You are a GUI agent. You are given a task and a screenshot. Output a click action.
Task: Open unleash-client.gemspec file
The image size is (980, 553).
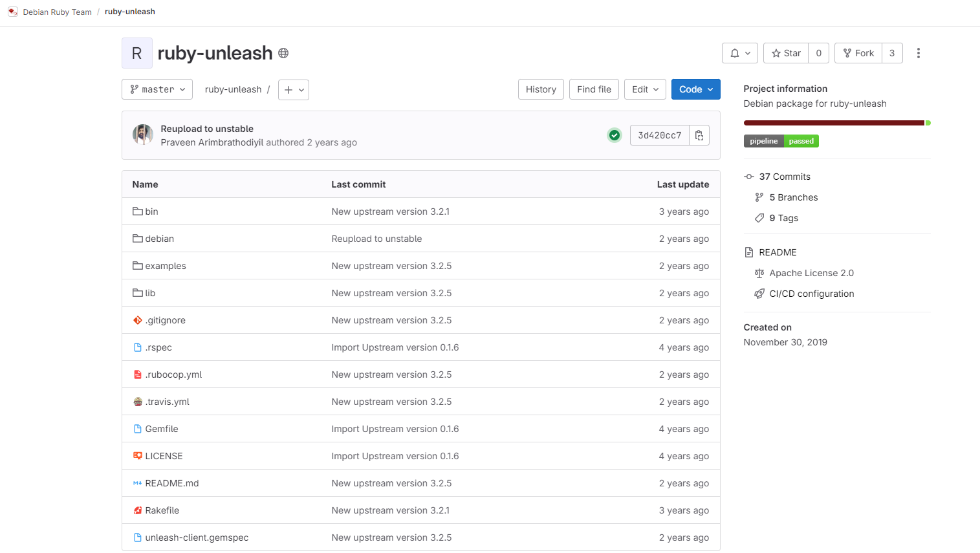coord(197,537)
